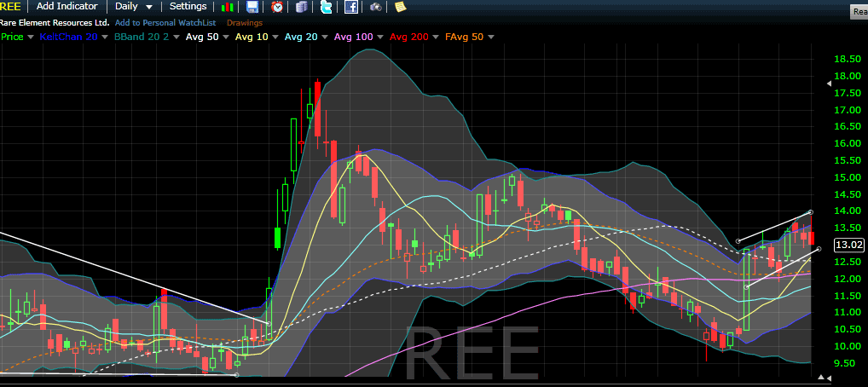Select the Avg 50 indicator label
This screenshot has height=387, width=868.
(x=202, y=38)
